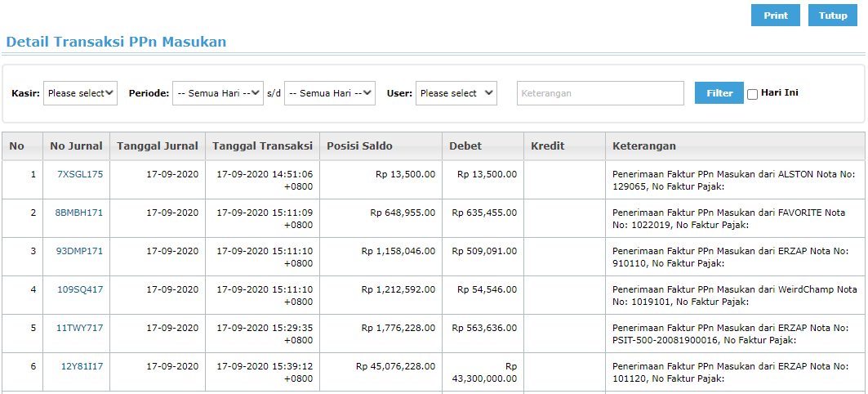Image resolution: width=868 pixels, height=394 pixels.
Task: Open journal link 109SQ417
Action: coord(80,289)
